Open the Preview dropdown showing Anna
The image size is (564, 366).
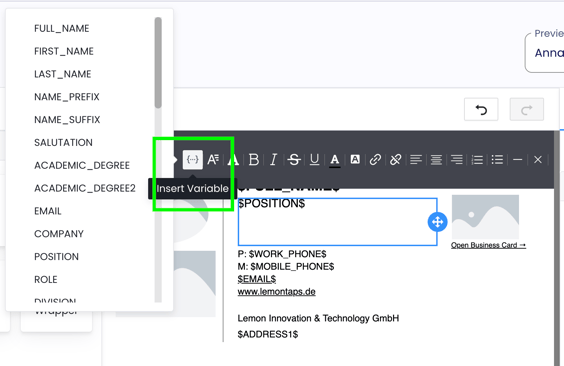pos(544,53)
